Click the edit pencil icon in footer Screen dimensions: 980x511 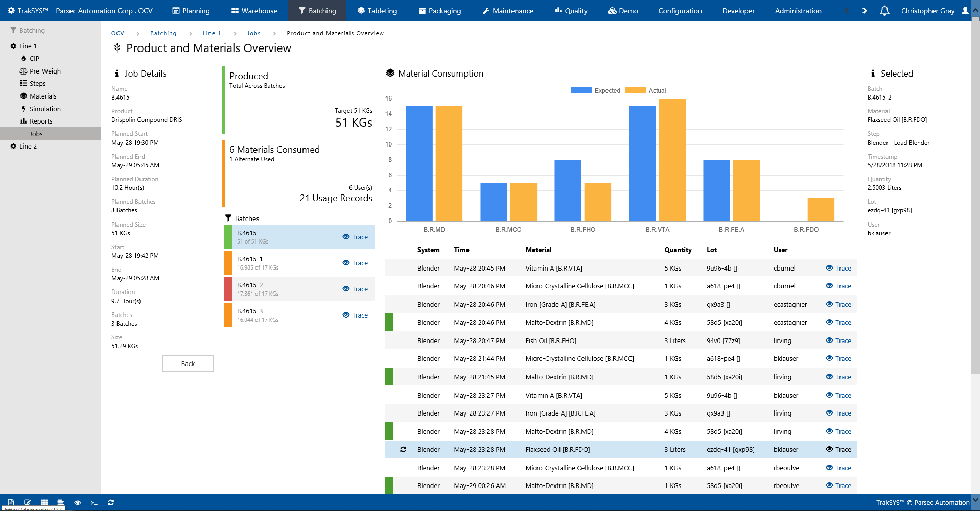[28, 503]
